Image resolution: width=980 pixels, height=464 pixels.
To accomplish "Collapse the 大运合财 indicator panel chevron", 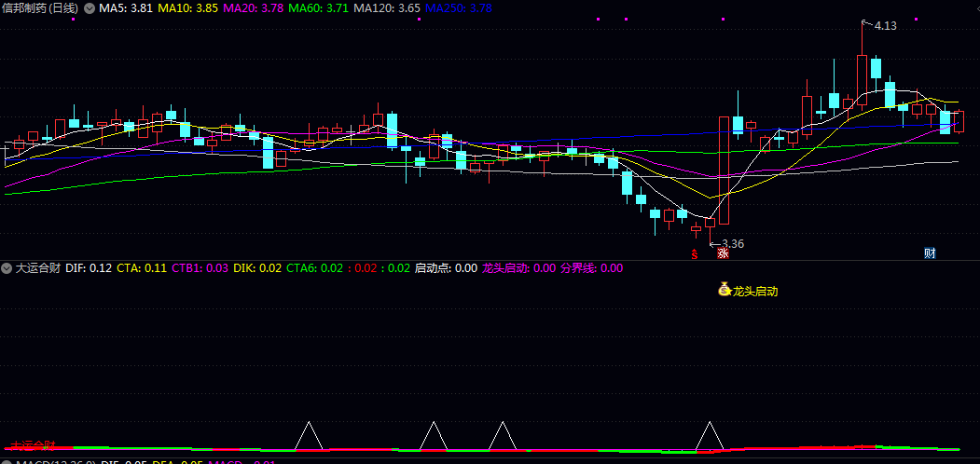I will [7, 268].
